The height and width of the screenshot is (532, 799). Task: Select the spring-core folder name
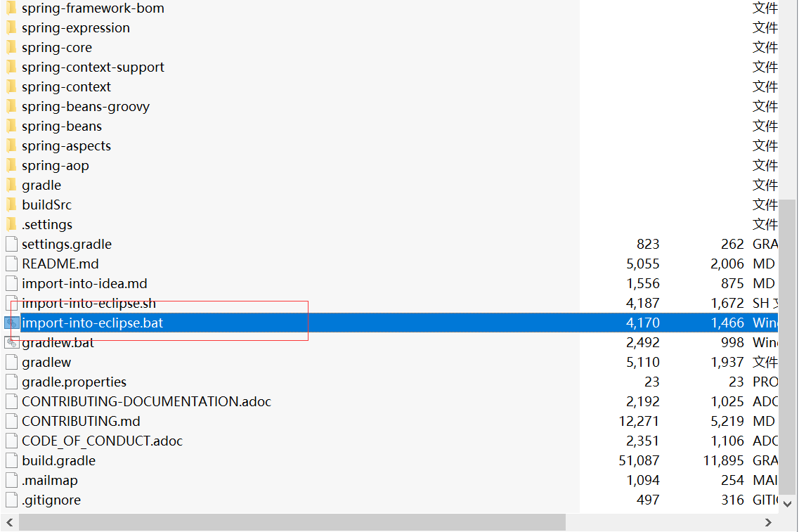56,47
